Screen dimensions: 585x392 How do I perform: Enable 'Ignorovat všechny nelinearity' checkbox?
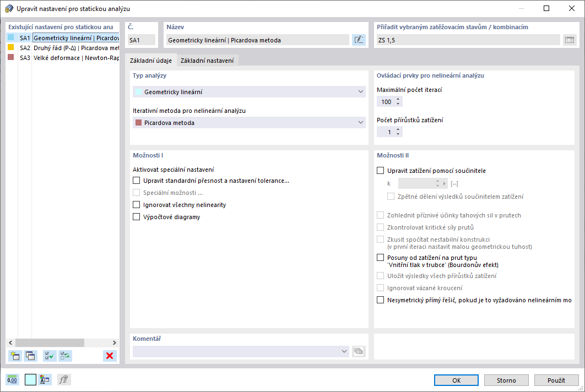[137, 205]
